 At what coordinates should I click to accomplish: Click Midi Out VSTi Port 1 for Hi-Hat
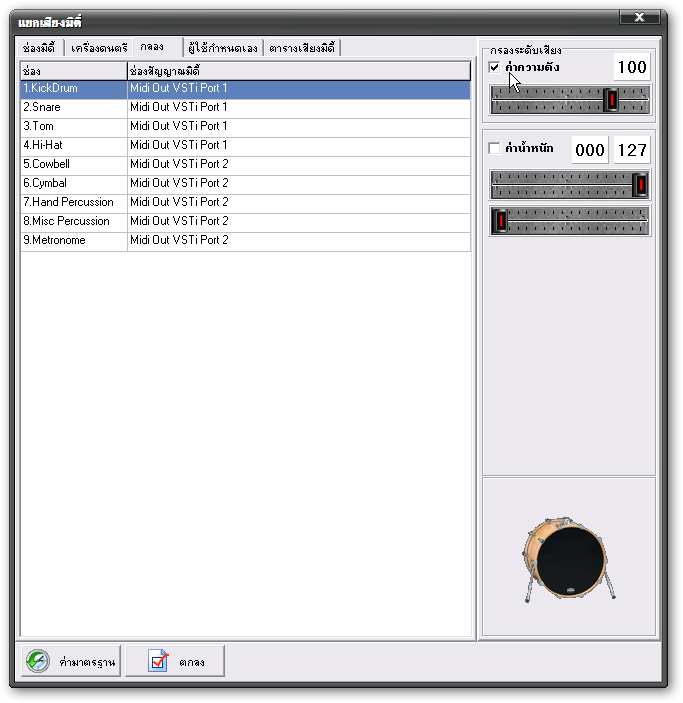178,145
